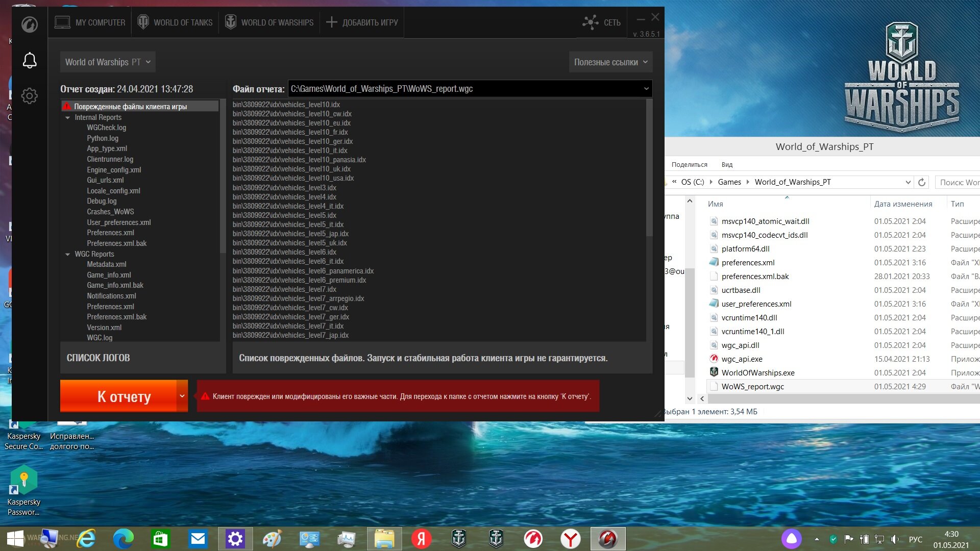Viewport: 980px width, 551px height.
Task: Click OS (C:) in the Explorer breadcrumb
Action: 692,182
